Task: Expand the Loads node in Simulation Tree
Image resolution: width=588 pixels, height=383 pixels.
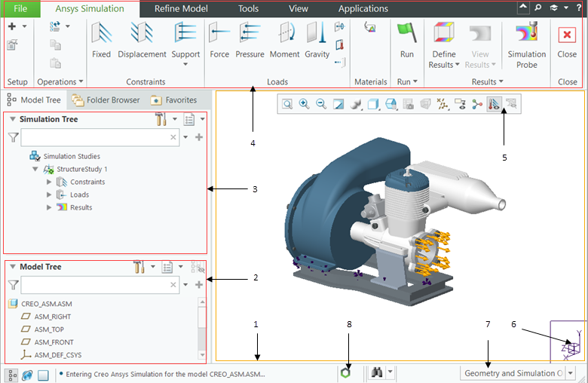Action: (x=50, y=195)
